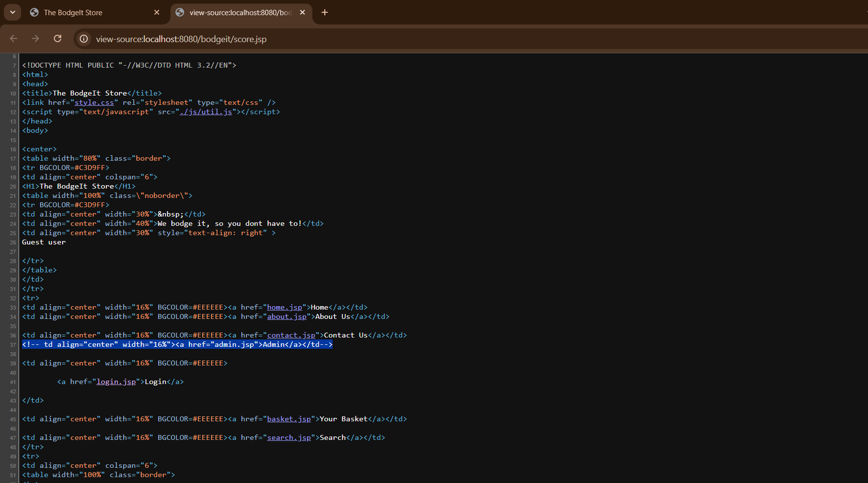Image resolution: width=868 pixels, height=483 pixels.
Task: Open the tab search dropdown arrow
Action: [12, 12]
